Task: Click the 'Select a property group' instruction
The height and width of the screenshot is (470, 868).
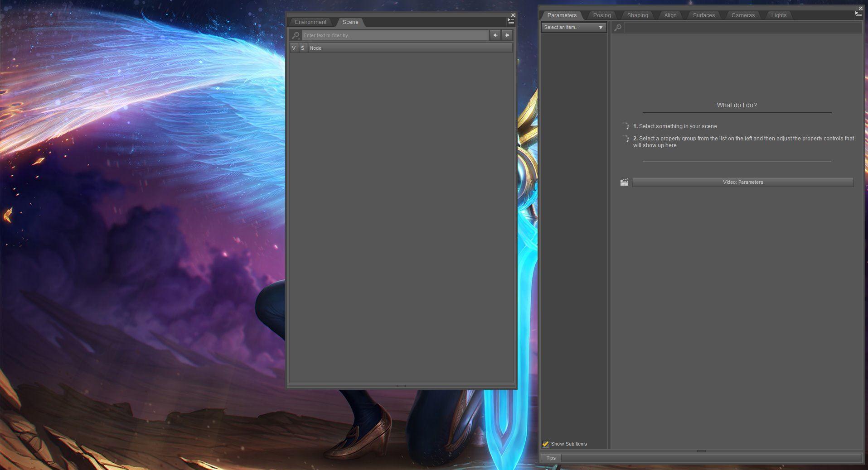Action: point(743,142)
